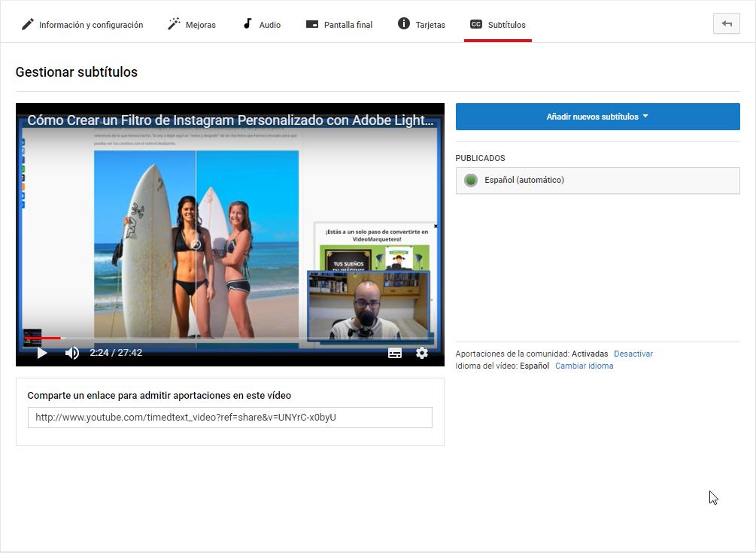Open Mejoras via the magic wand icon
Screen dimensions: 756x553
point(174,24)
